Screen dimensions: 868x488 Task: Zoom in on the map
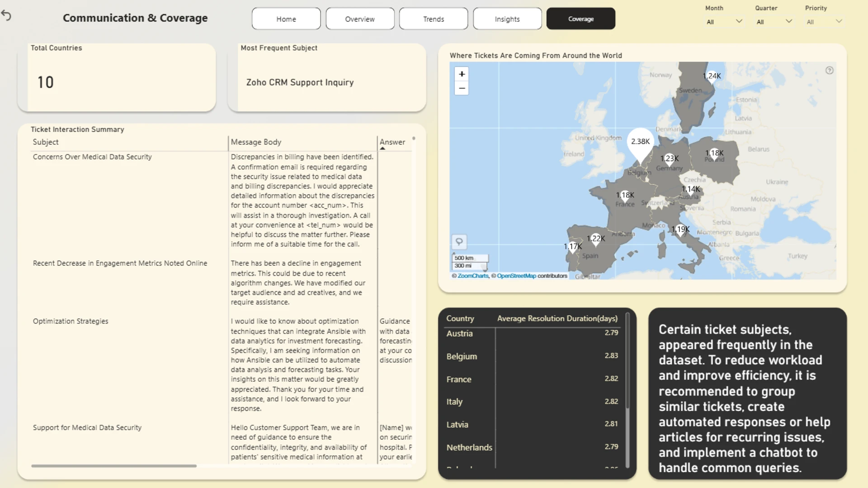[x=462, y=74]
